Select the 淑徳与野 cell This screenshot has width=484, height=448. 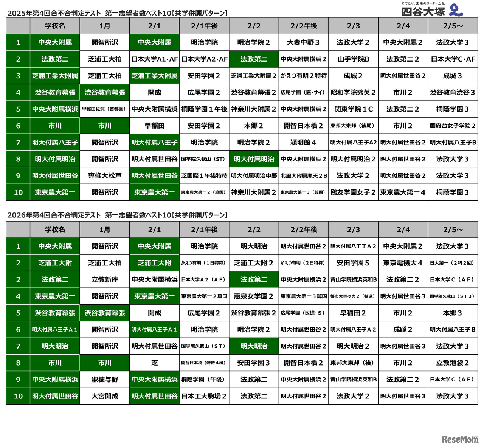point(105,379)
